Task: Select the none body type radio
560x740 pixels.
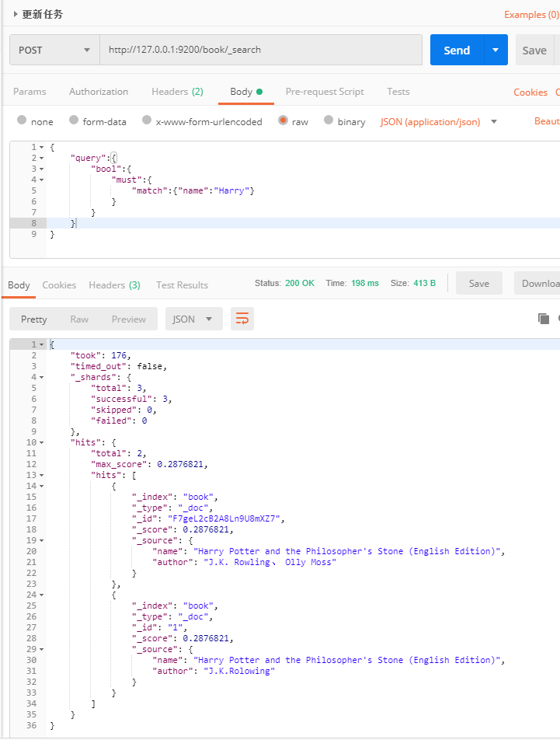Action: (x=22, y=120)
